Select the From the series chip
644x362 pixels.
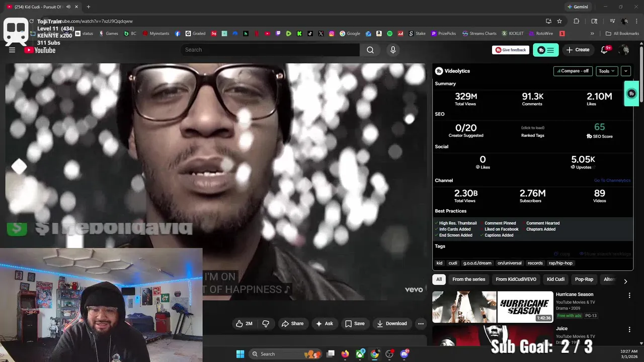tap(469, 279)
